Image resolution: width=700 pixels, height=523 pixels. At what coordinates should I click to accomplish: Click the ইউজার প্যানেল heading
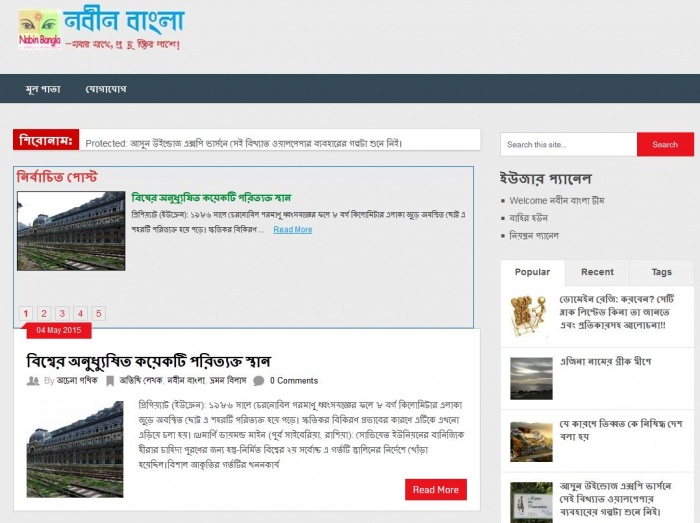click(546, 178)
